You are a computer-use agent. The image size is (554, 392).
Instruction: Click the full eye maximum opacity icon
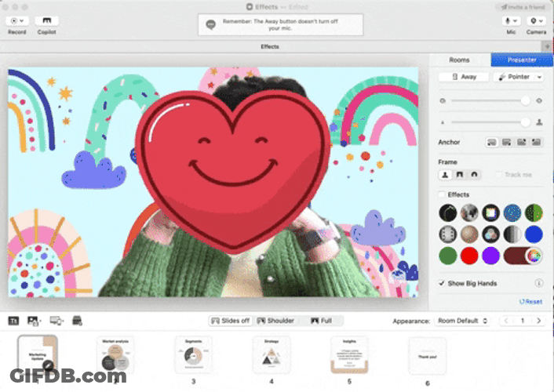539,100
